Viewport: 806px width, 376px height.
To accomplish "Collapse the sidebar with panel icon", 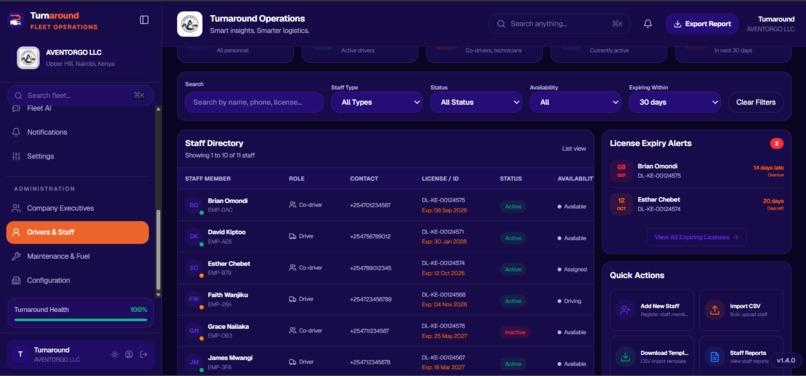I will [144, 20].
